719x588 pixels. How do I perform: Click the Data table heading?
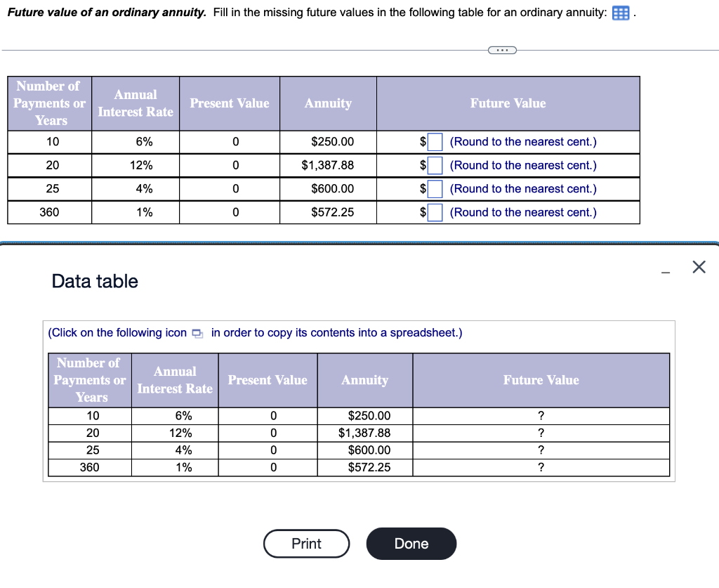tap(95, 281)
